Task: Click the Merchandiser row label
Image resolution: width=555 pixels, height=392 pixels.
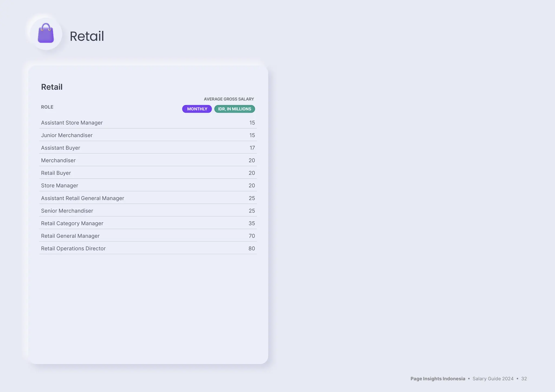Action: [x=58, y=161]
